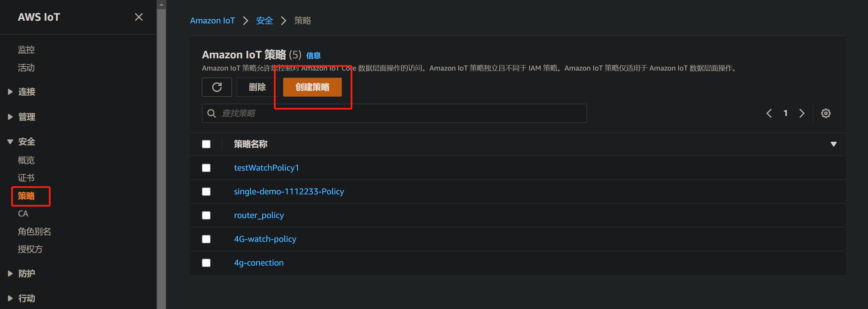Select all policies checkbox

click(206, 144)
